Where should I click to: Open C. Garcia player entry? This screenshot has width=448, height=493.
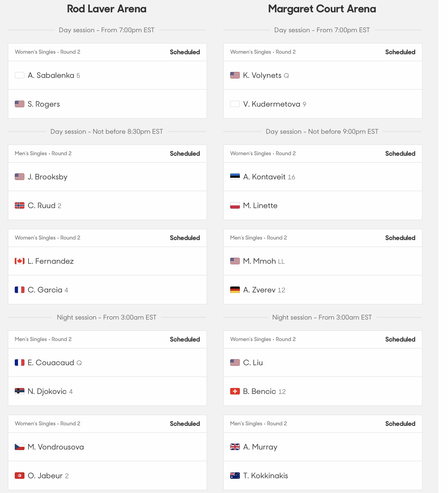coord(107,290)
